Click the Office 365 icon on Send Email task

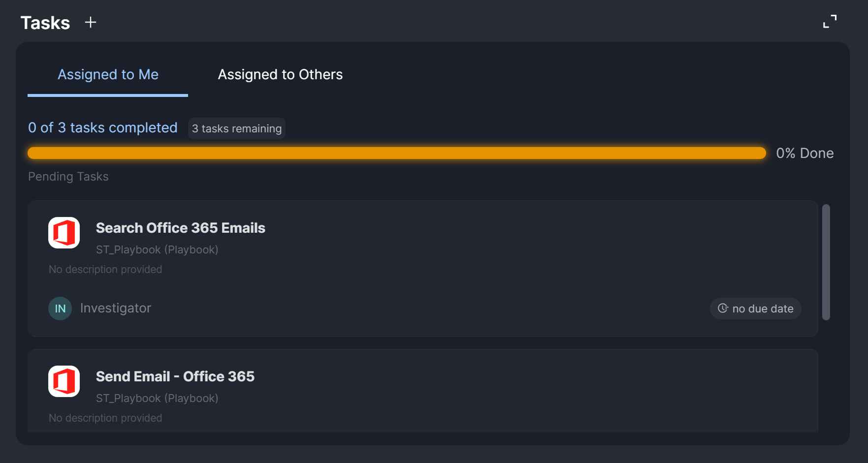64,381
